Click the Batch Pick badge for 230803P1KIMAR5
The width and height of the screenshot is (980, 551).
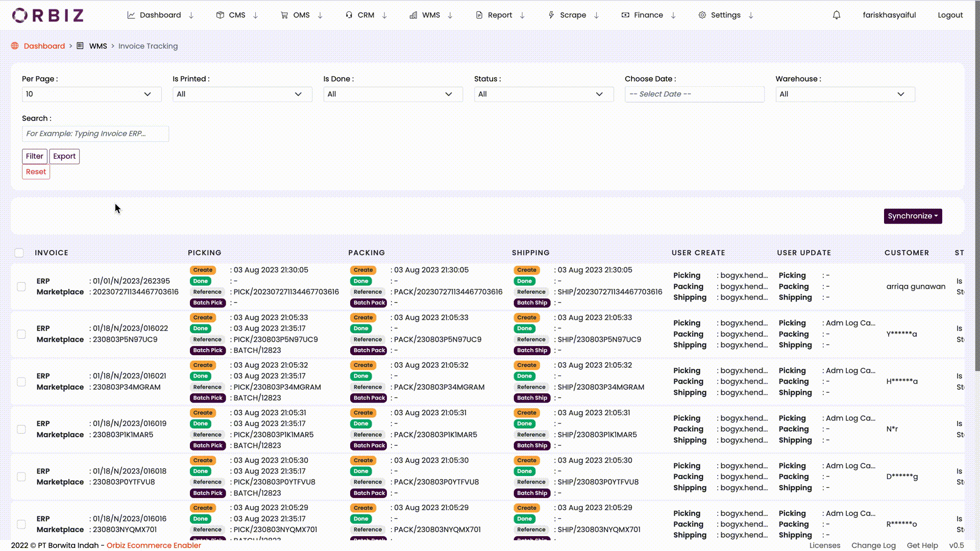coord(208,445)
